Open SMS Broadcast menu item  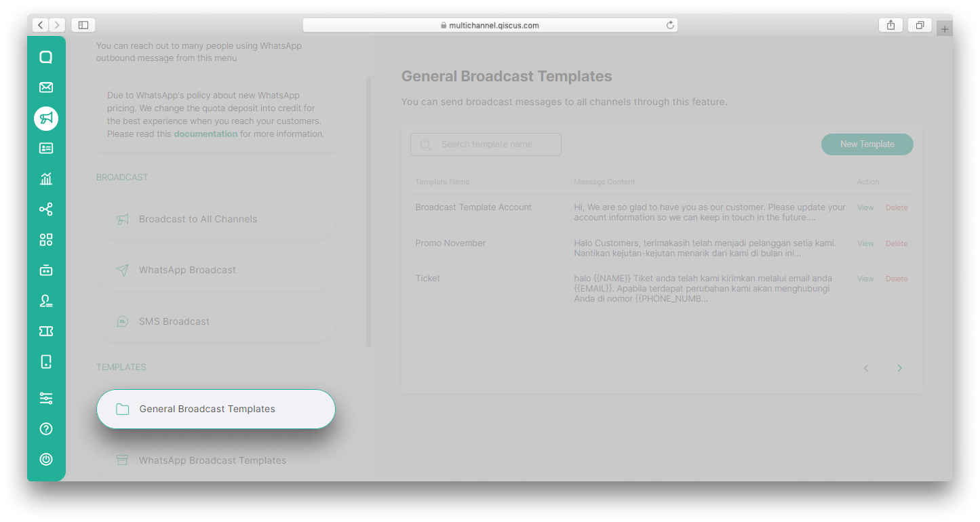coord(216,321)
